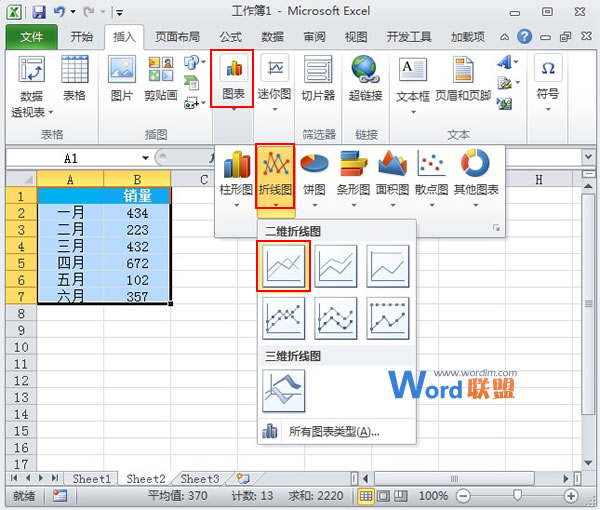Image resolution: width=600 pixels, height=510 pixels.
Task: Select the line with markers chart thumbnail
Action: (x=284, y=318)
